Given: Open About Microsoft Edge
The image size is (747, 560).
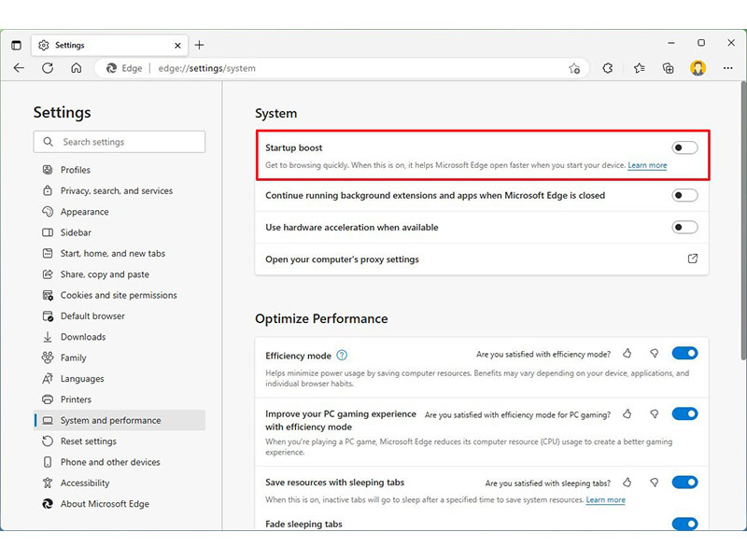Looking at the screenshot, I should 120,504.
